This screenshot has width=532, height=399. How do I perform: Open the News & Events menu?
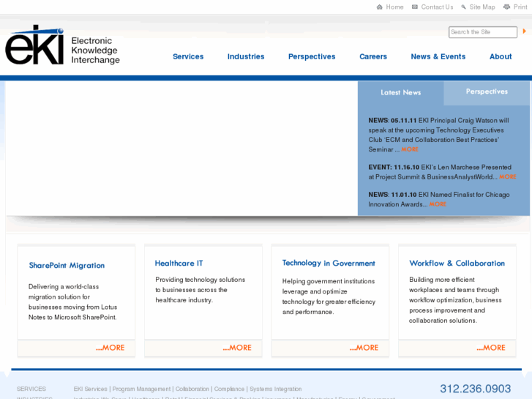438,56
